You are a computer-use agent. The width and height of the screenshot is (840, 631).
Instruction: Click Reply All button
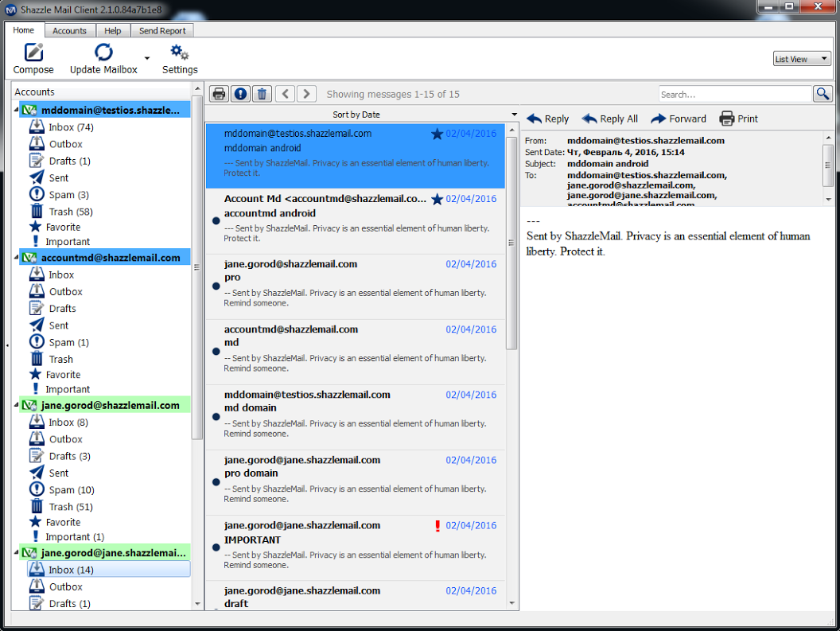coord(609,119)
